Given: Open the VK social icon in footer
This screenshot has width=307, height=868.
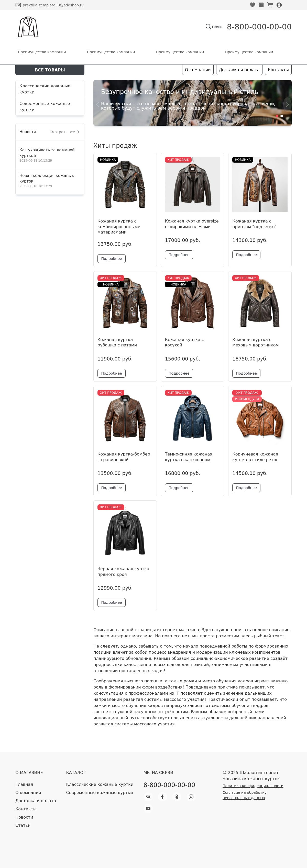Looking at the screenshot, I should [148, 797].
